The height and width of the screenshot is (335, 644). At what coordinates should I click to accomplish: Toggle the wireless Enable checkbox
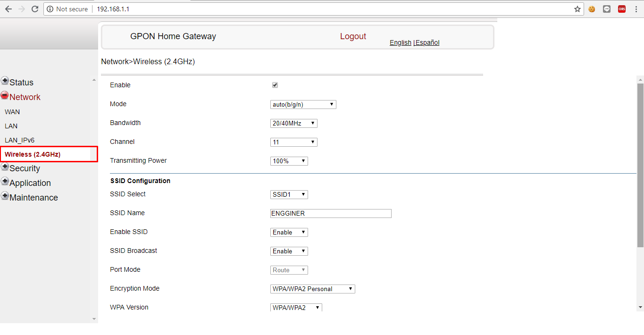click(x=275, y=85)
